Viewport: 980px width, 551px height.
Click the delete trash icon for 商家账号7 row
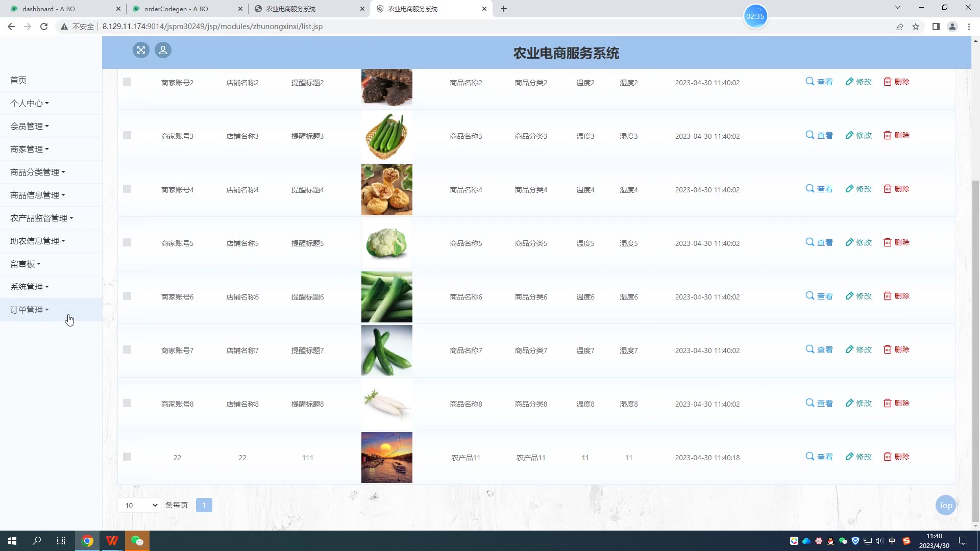tap(888, 349)
